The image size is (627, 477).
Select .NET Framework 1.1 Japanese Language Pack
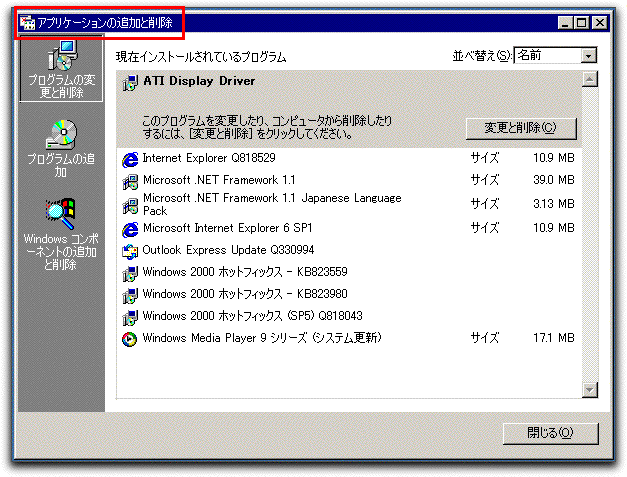tap(349, 205)
